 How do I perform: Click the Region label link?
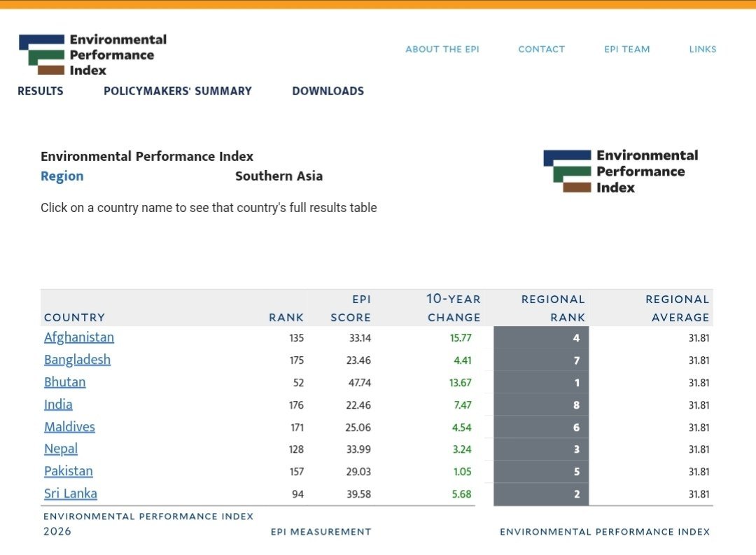(x=62, y=176)
